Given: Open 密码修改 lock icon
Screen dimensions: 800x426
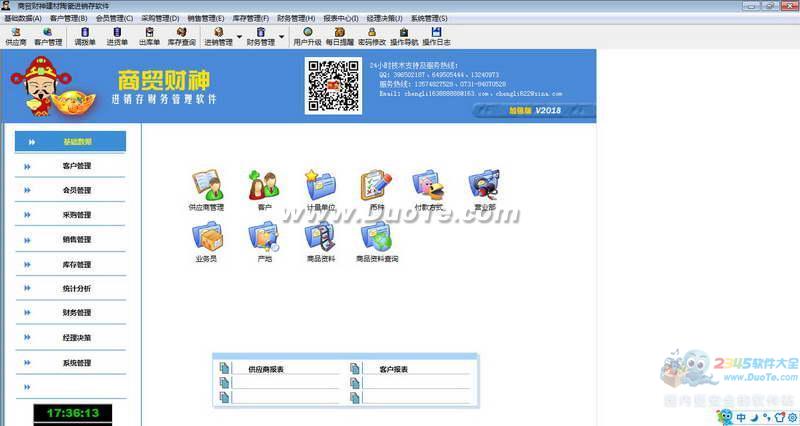Looking at the screenshot, I should tap(372, 37).
